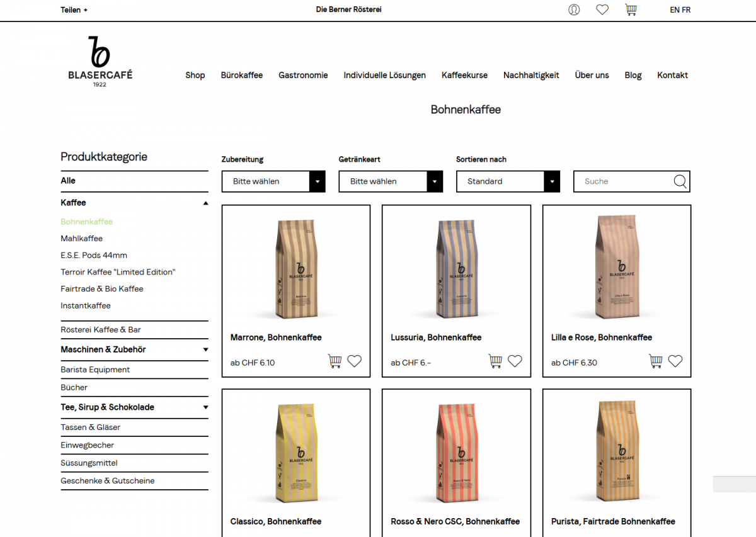Image resolution: width=756 pixels, height=537 pixels.
Task: Open Barista Equipment category
Action: [x=95, y=370]
